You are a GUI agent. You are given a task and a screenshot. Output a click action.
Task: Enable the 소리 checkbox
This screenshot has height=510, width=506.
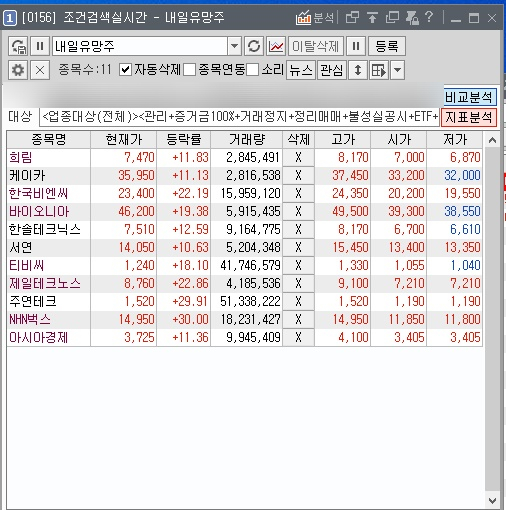[253, 70]
